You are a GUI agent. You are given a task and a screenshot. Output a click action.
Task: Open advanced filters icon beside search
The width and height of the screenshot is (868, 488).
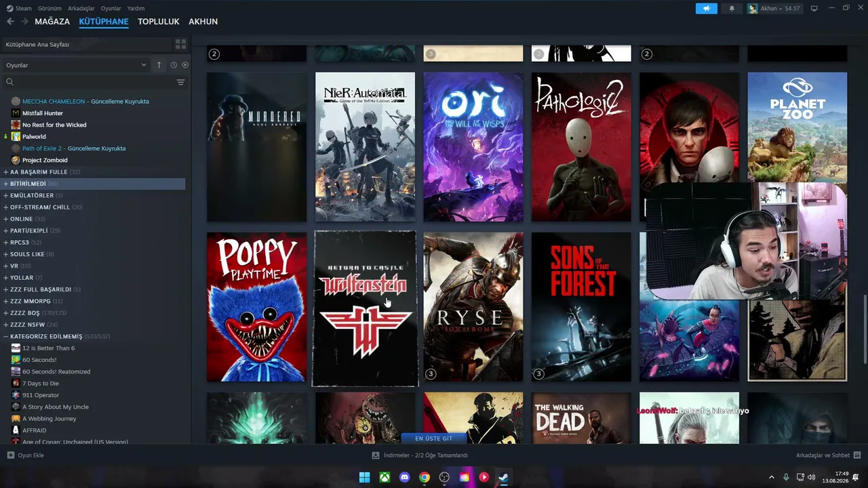(180, 82)
